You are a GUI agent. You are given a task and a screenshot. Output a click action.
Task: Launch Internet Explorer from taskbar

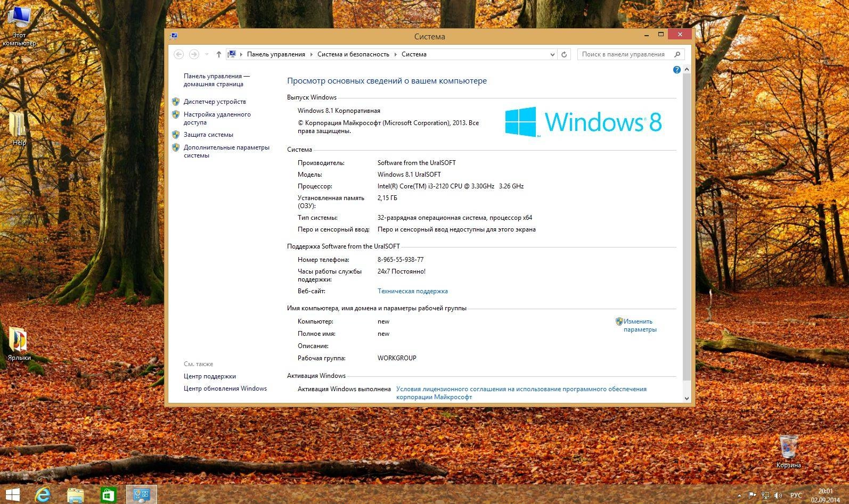(x=43, y=495)
